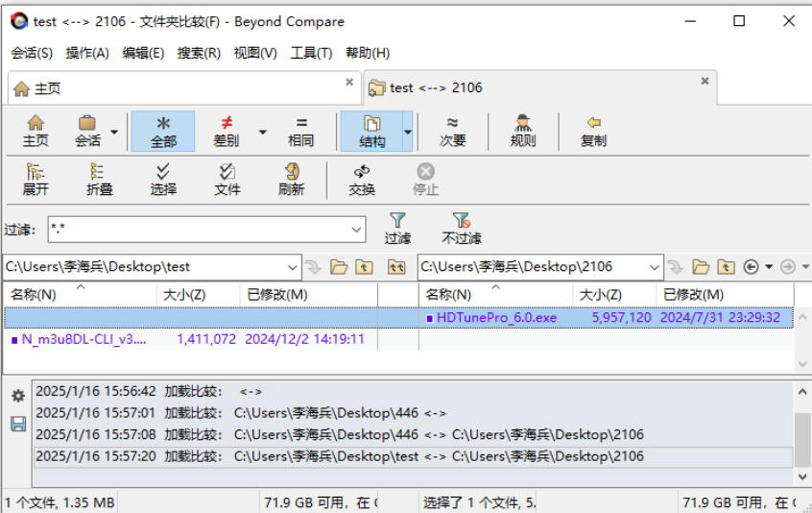812x513 pixels.
Task: Click the file list scroll-down arrow
Action: click(x=802, y=364)
